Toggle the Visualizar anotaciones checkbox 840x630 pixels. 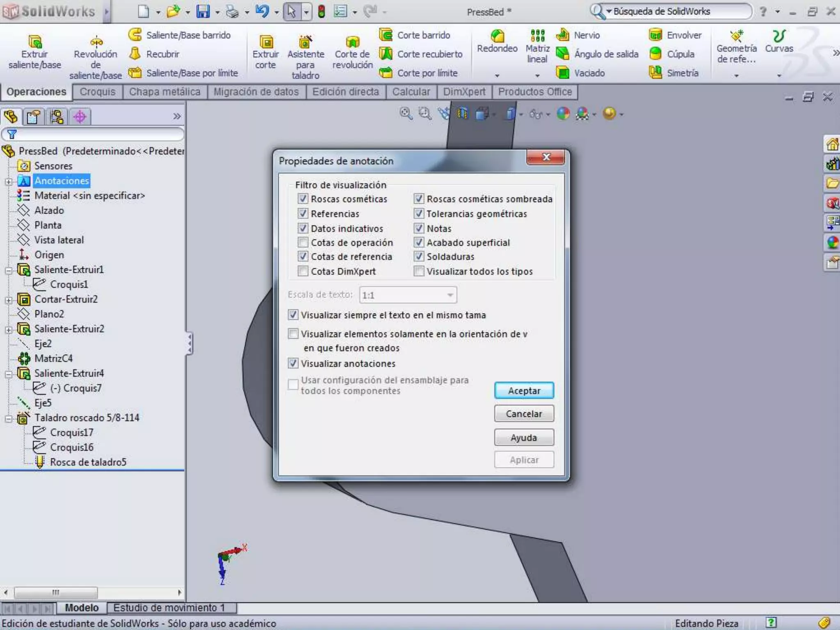coord(293,363)
